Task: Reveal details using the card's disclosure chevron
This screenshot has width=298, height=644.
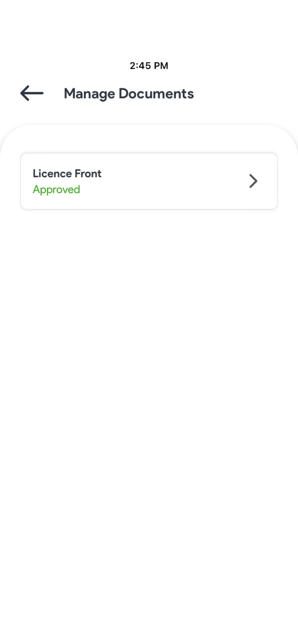Action: pos(253,181)
